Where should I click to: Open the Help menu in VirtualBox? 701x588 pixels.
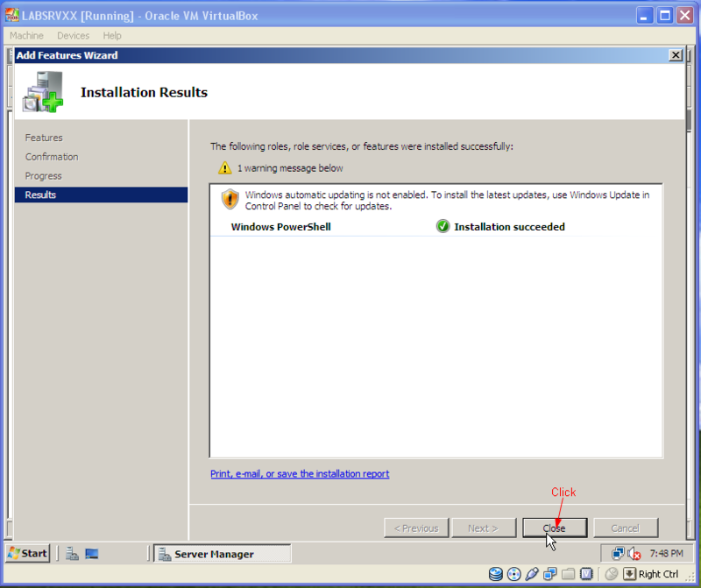[112, 35]
